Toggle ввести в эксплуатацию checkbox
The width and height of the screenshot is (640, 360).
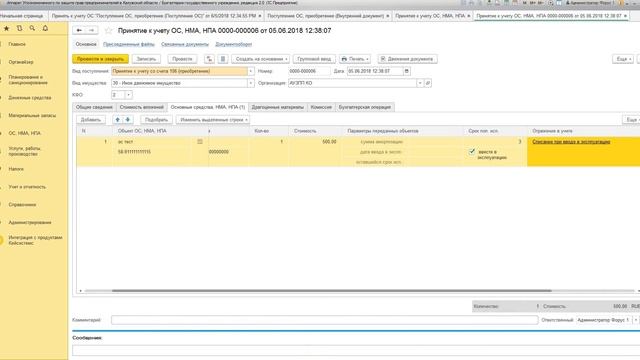[x=472, y=151]
